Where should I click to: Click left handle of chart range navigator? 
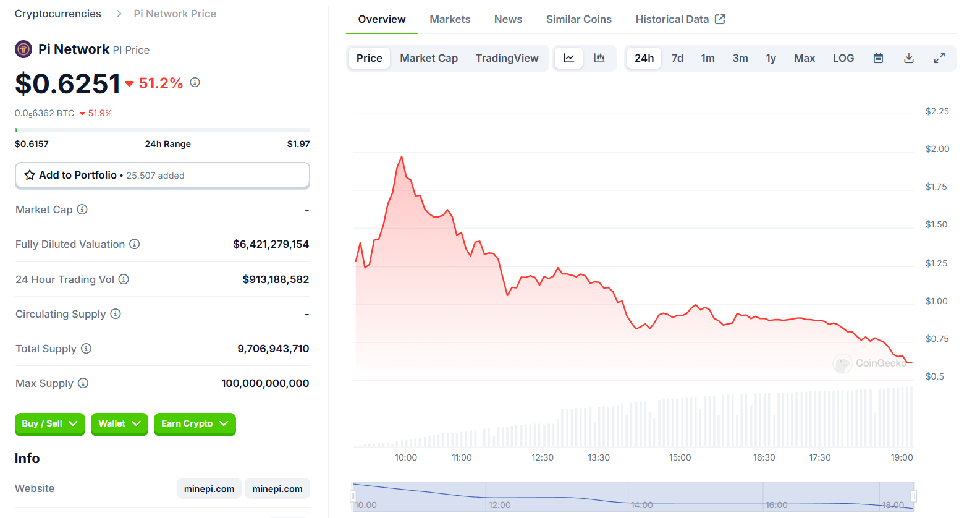(x=353, y=496)
